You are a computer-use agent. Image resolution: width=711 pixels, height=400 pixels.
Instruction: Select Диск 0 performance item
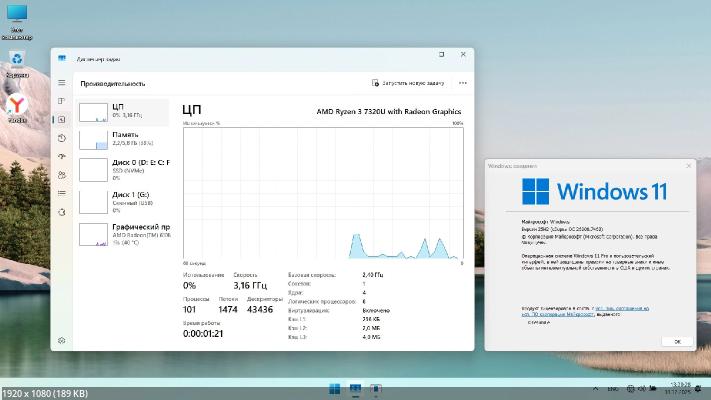(x=124, y=168)
